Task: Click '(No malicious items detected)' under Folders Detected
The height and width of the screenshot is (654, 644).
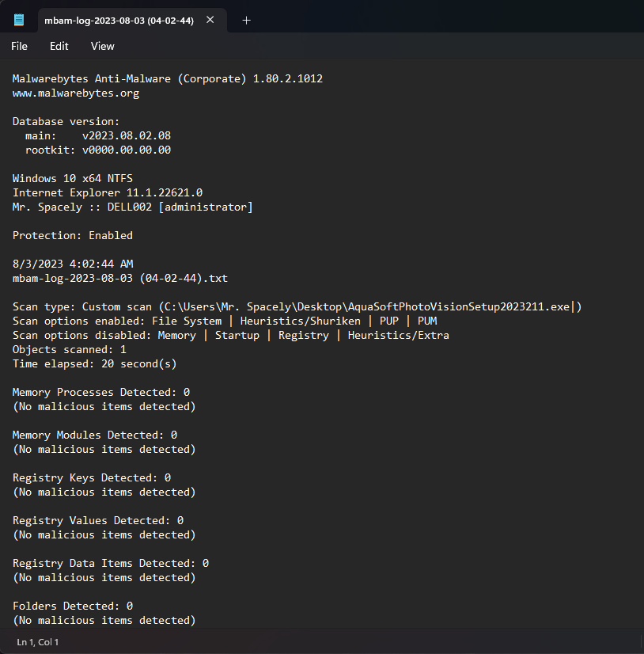Action: tap(104, 620)
